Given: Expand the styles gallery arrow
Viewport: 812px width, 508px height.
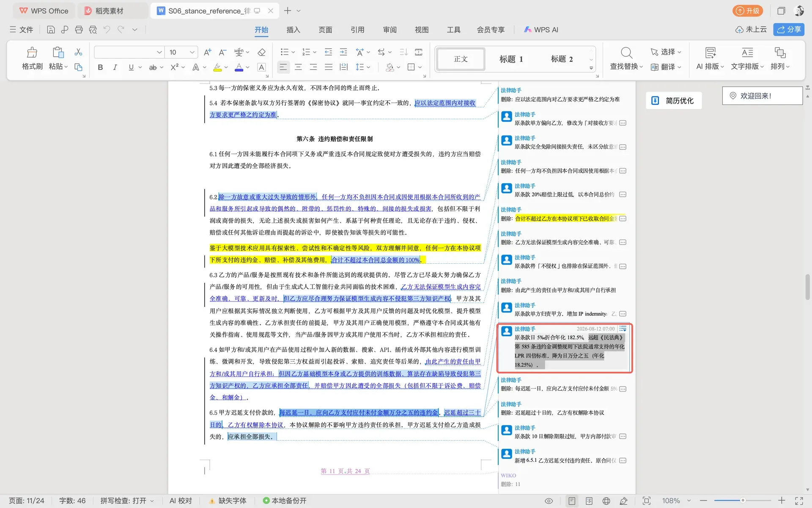Looking at the screenshot, I should coord(591,68).
